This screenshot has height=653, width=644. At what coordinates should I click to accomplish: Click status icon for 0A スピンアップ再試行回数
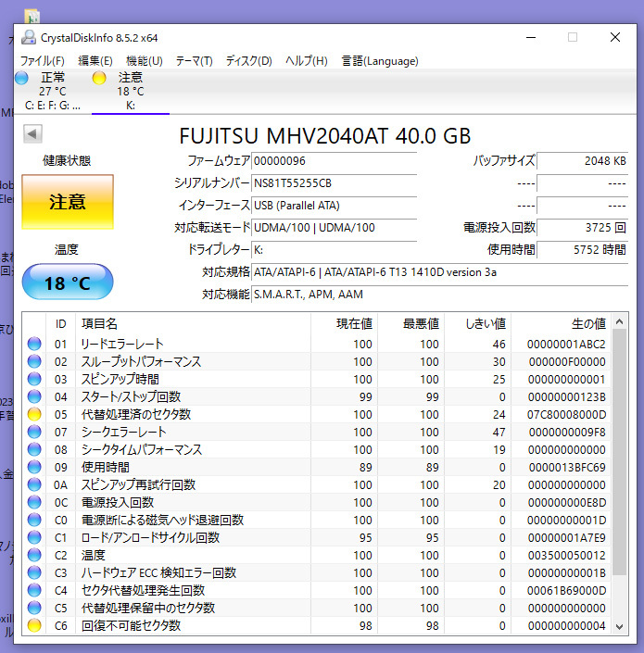pyautogui.click(x=34, y=484)
